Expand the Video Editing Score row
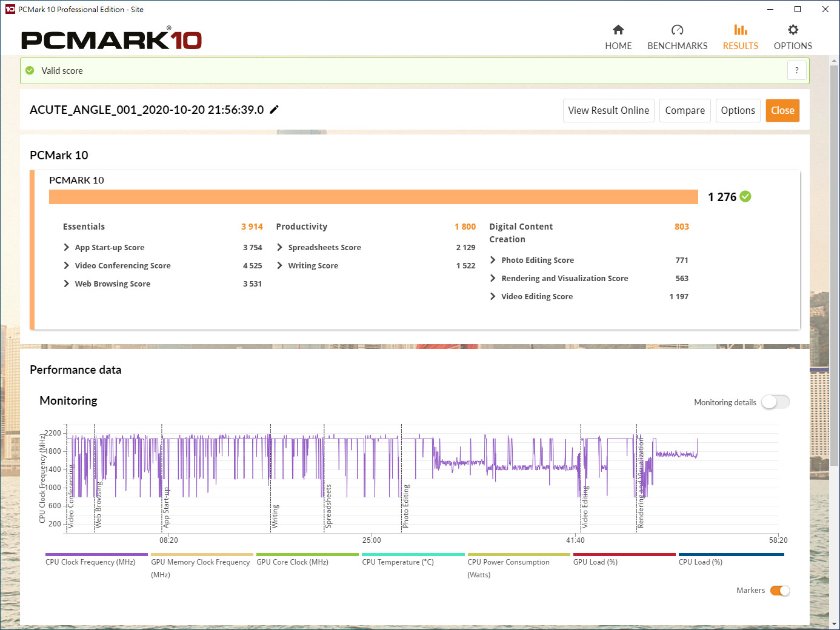Viewport: 840px width, 630px height. (493, 296)
